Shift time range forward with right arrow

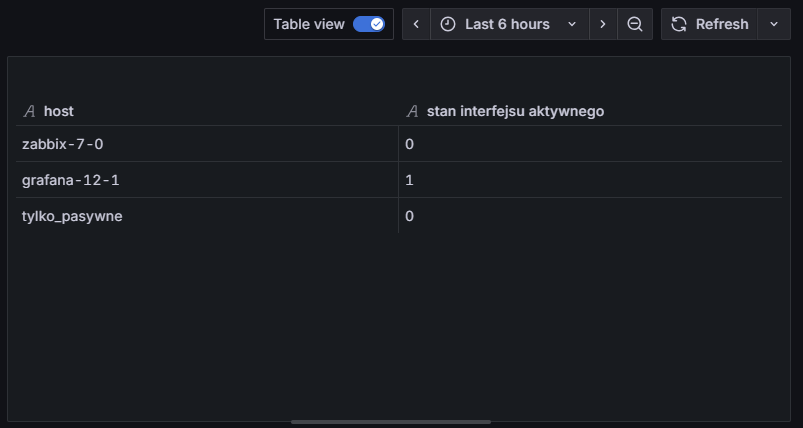point(602,24)
